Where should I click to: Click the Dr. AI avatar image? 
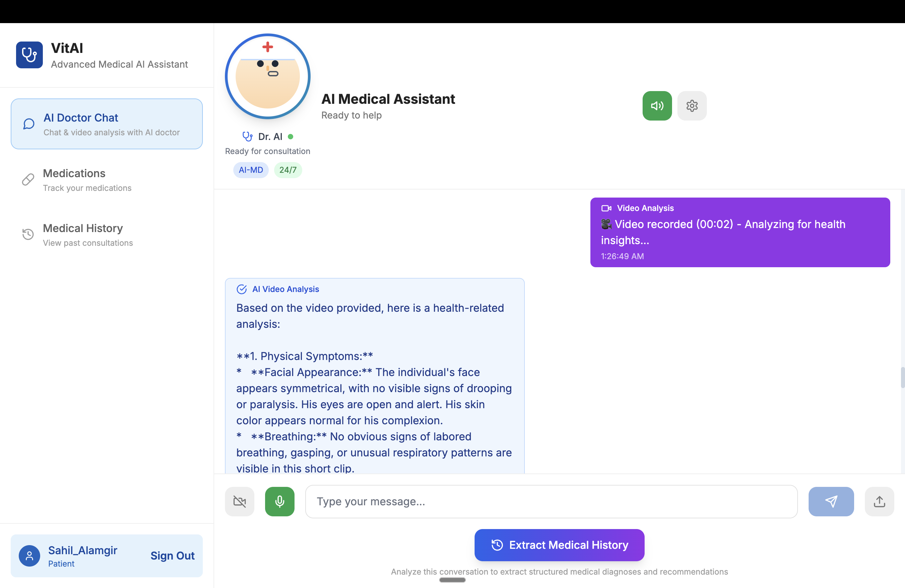coord(268,76)
